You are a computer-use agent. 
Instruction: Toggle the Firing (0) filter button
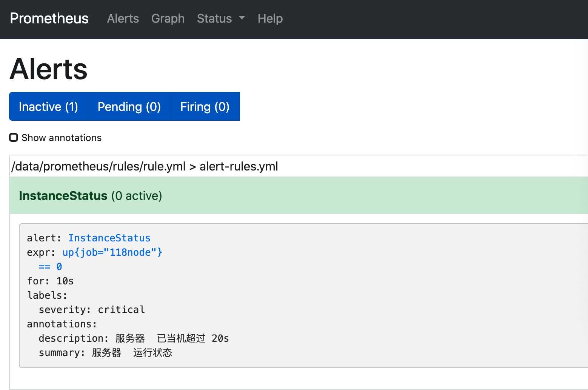point(205,106)
